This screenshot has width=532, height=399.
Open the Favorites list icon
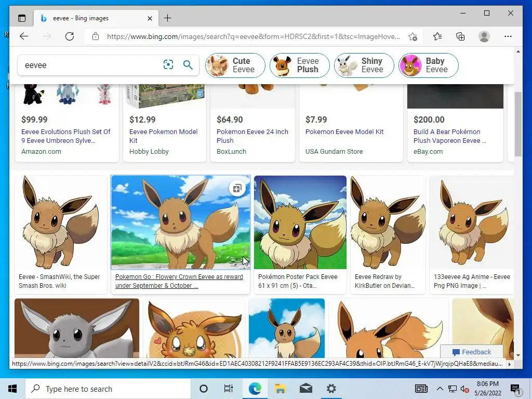(x=437, y=36)
